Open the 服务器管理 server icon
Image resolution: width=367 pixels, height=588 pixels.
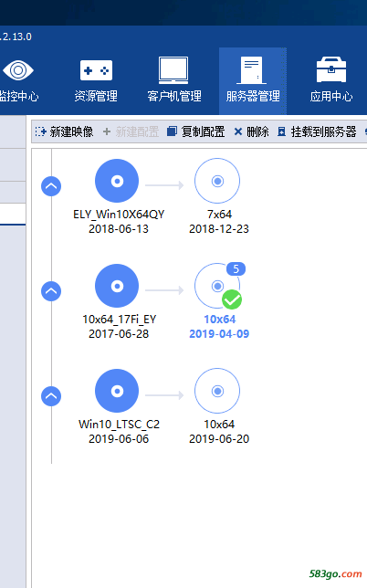[x=252, y=70]
